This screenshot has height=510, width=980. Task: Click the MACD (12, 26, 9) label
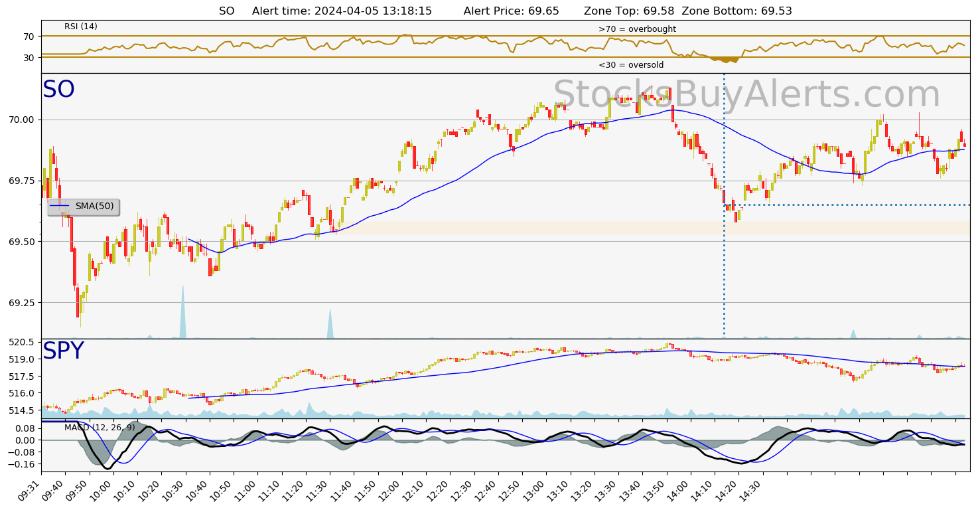[x=100, y=428]
